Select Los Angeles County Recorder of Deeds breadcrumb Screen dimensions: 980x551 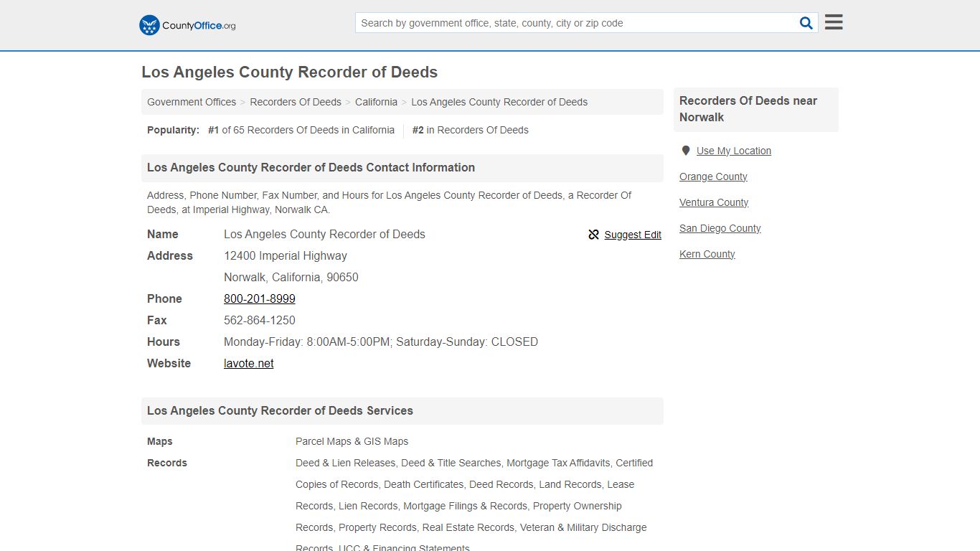coord(499,102)
